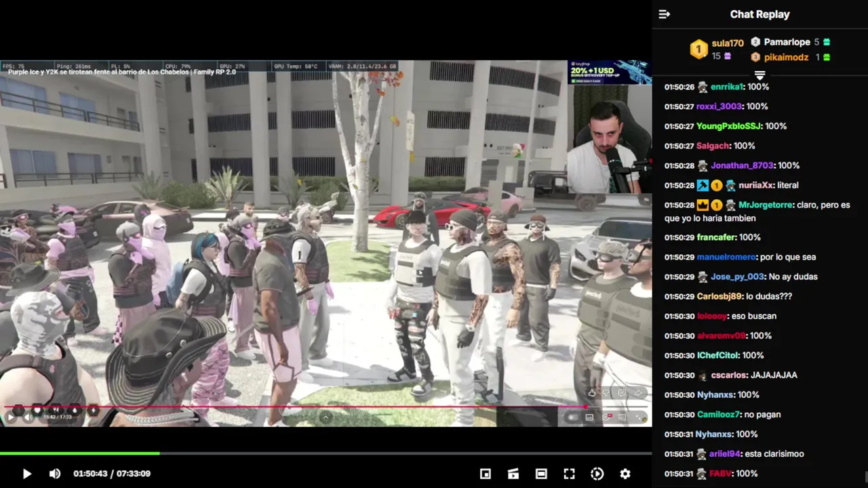
Task: Open Jose_py_003's user card
Action: click(738, 277)
